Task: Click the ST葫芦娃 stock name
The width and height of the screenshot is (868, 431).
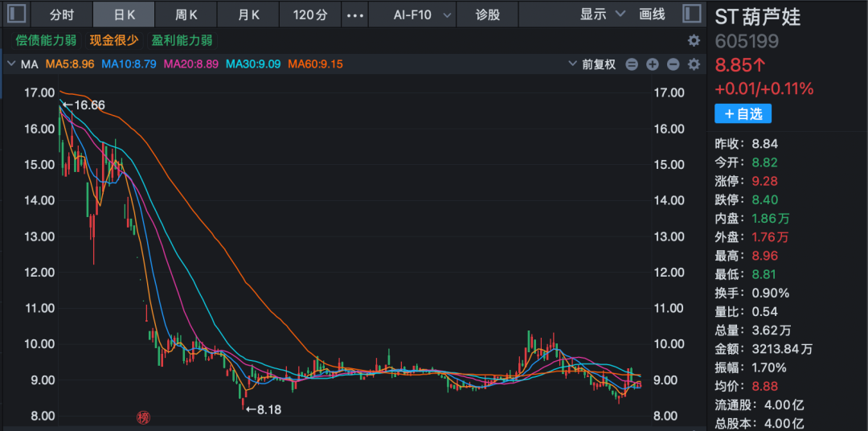Action: [x=758, y=16]
